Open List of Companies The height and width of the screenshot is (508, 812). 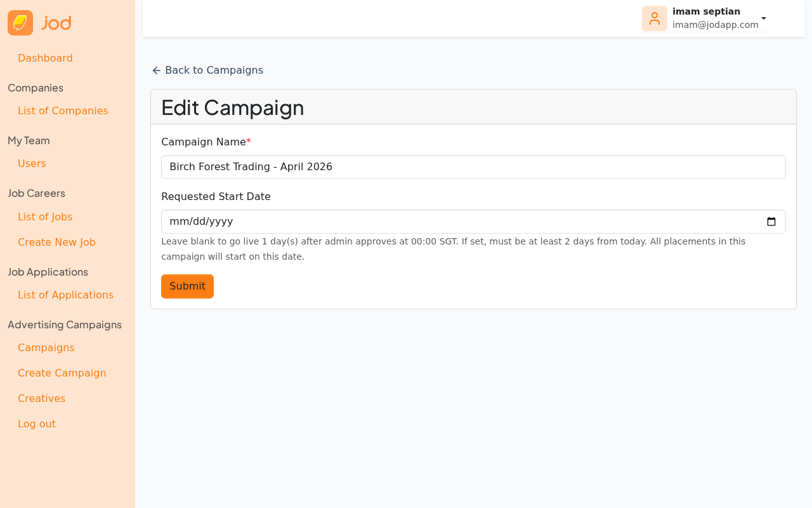point(63,111)
